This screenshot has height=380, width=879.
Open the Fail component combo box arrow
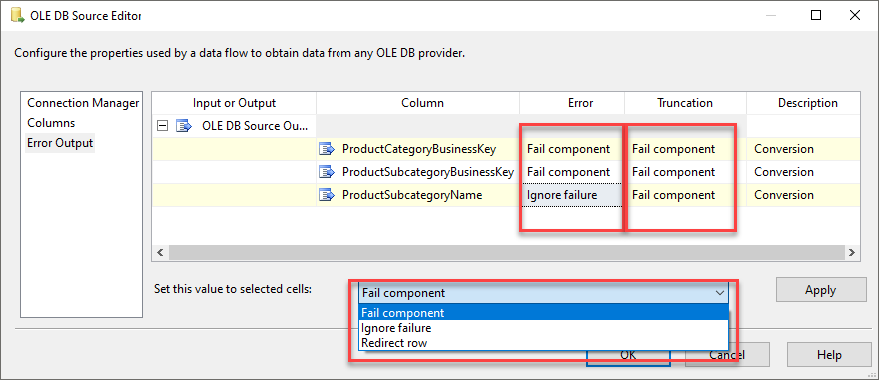720,293
